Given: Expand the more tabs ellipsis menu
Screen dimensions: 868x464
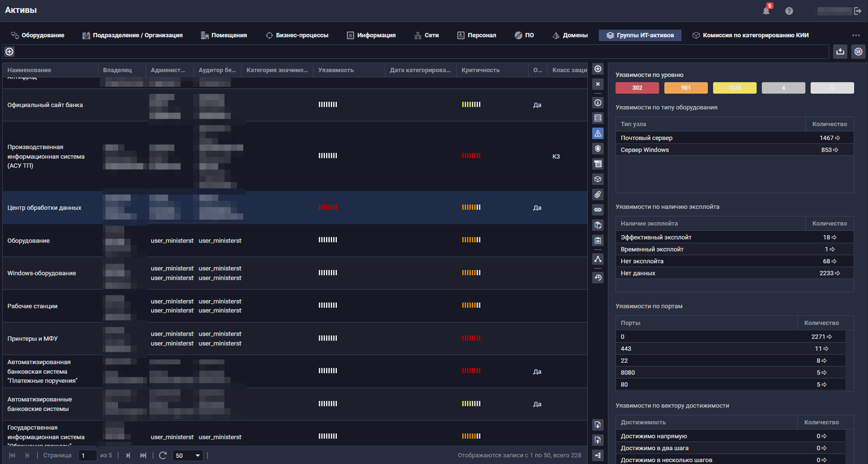Looking at the screenshot, I should 855,35.
